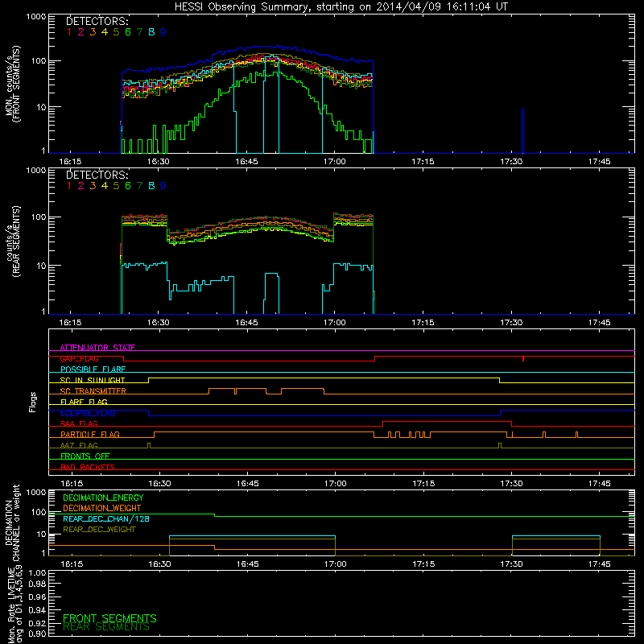Click the 0.94 value on livetime axis

37,609
